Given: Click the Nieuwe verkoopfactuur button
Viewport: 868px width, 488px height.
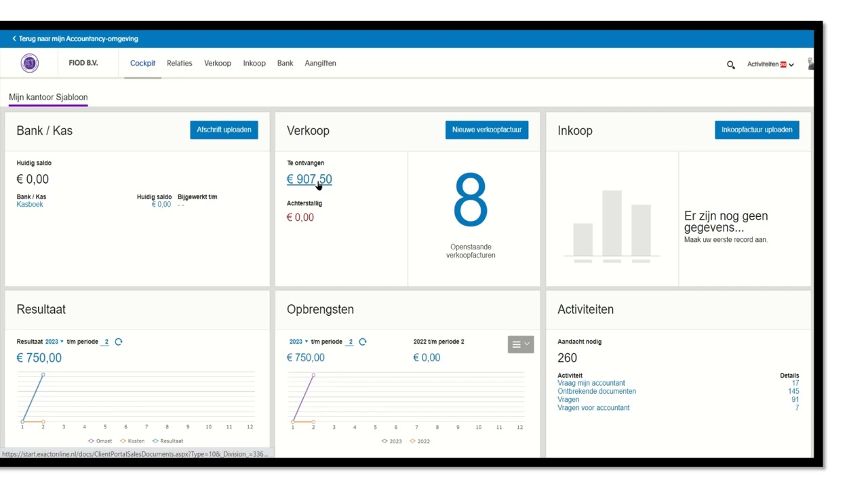Looking at the screenshot, I should 487,129.
